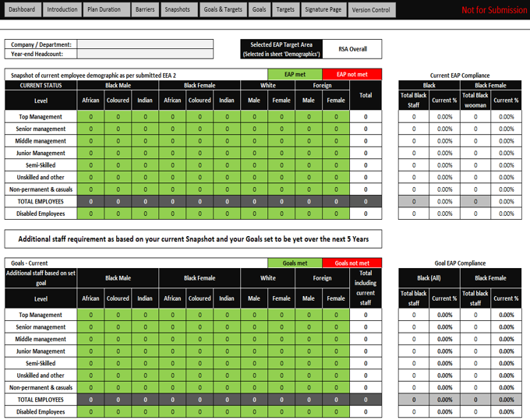The width and height of the screenshot is (530, 420).
Task: Open the Version Control page
Action: point(371,10)
